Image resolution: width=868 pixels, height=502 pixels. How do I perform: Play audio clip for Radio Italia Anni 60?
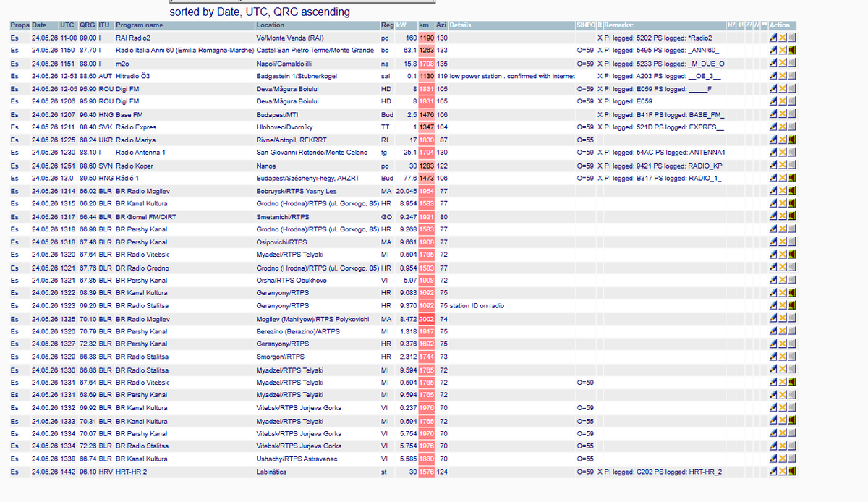tap(792, 51)
